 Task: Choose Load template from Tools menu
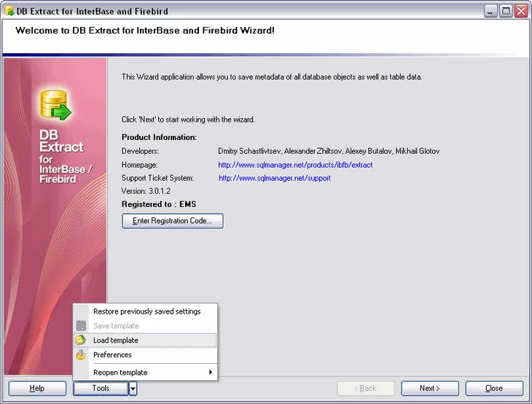click(x=145, y=340)
